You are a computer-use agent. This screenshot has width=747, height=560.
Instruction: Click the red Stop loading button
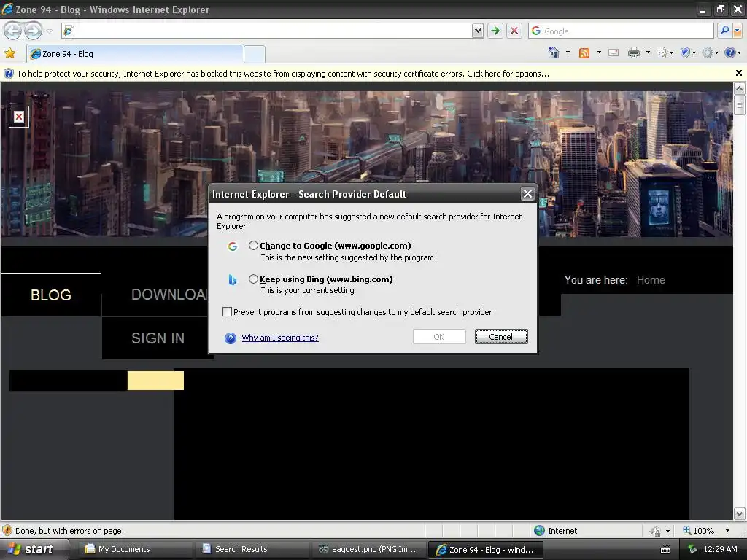[514, 31]
